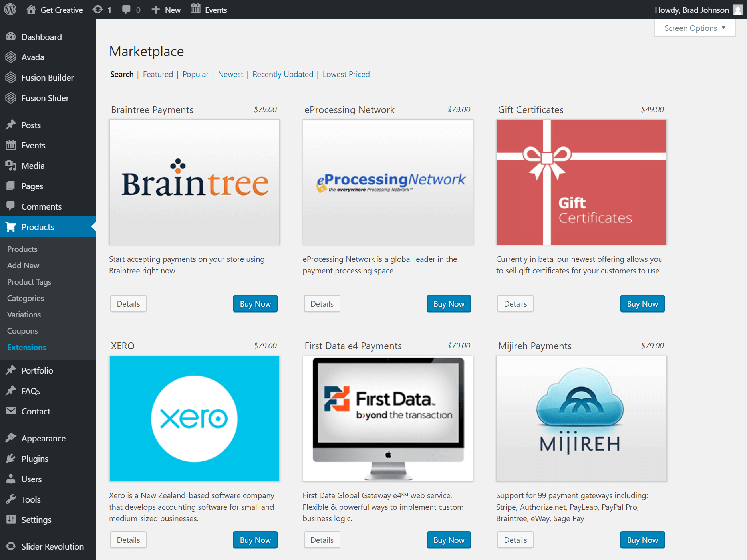
Task: Click the Users person icon
Action: coord(11,479)
